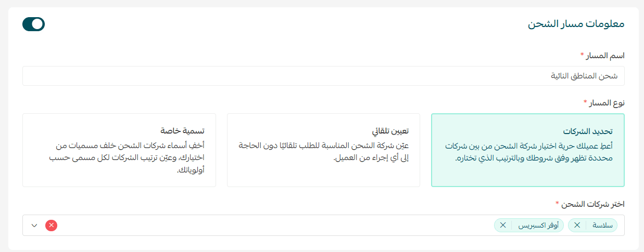Select the تسمية خاصة route type title

click(x=182, y=130)
